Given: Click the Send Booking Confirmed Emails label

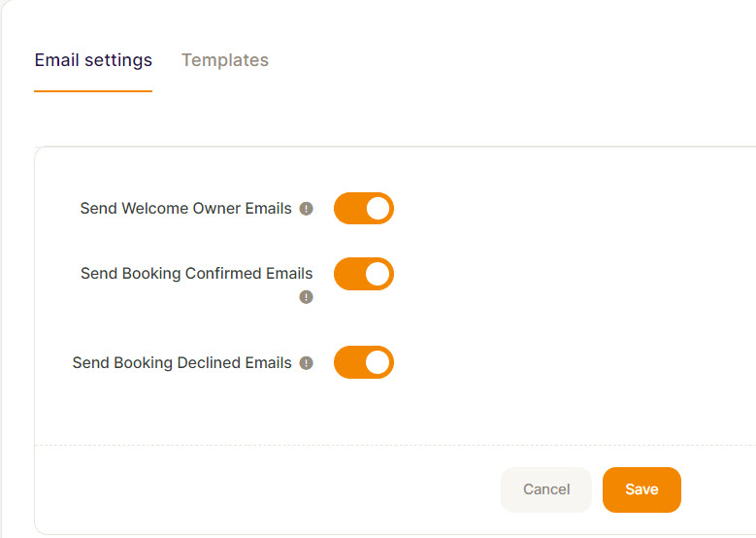Looking at the screenshot, I should [x=197, y=274].
